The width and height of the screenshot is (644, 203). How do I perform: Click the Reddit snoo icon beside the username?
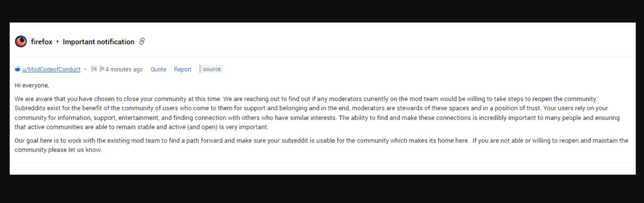tap(17, 69)
